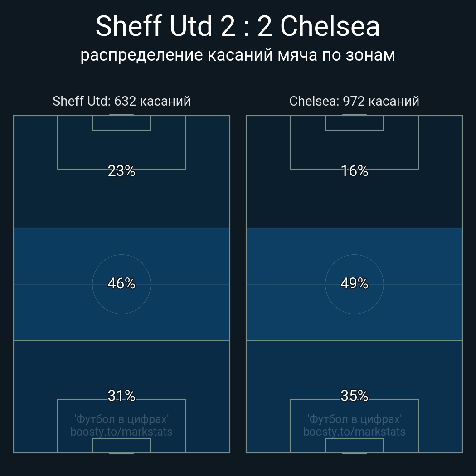Click the left edge of Sheff Utd midfield zone

coord(15,284)
